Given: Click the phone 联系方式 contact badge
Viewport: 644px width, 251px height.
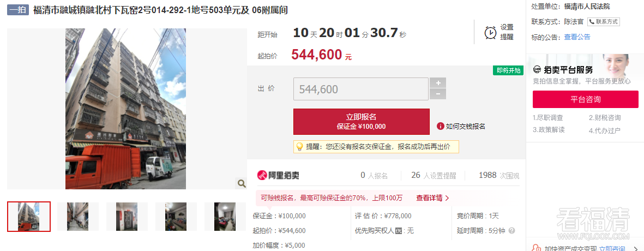Looking at the screenshot, I should pyautogui.click(x=603, y=22).
